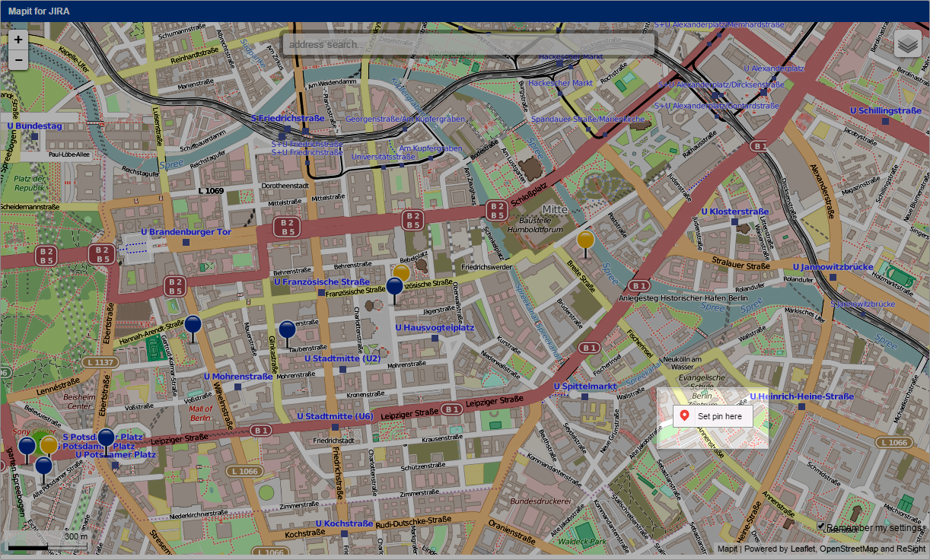930x560 pixels.
Task: Expand the map layers control
Action: [907, 44]
